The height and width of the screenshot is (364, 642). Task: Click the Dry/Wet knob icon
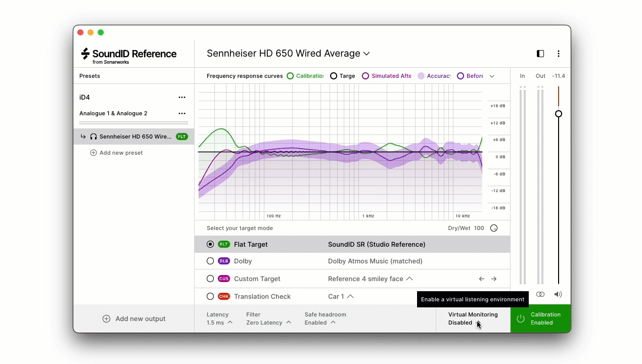(x=494, y=228)
